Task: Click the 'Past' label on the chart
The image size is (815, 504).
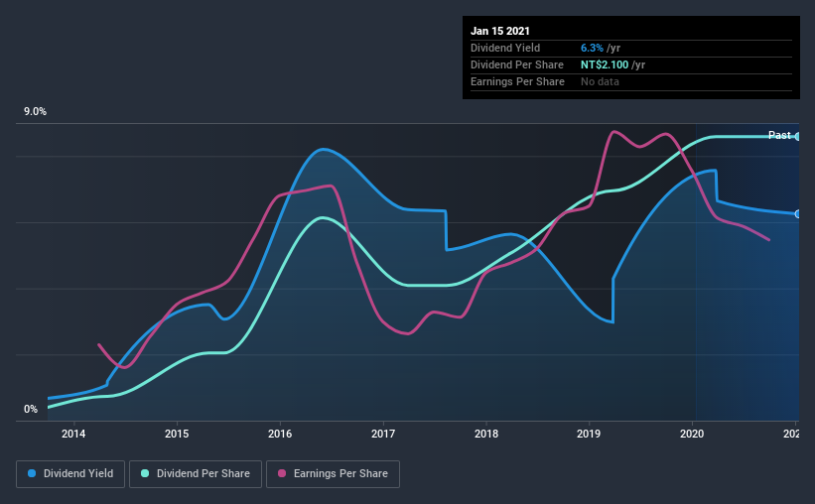Action: (x=779, y=135)
